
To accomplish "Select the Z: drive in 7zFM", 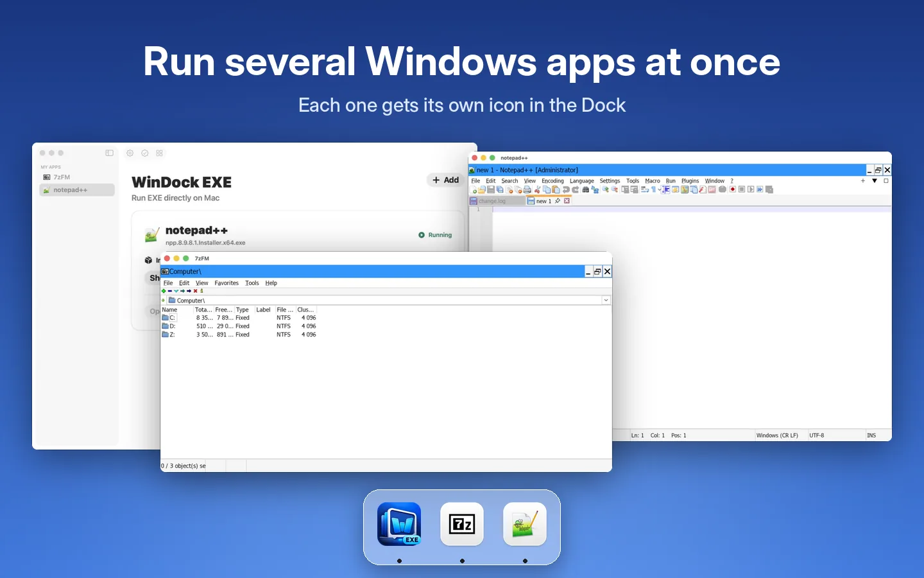I will [x=169, y=335].
